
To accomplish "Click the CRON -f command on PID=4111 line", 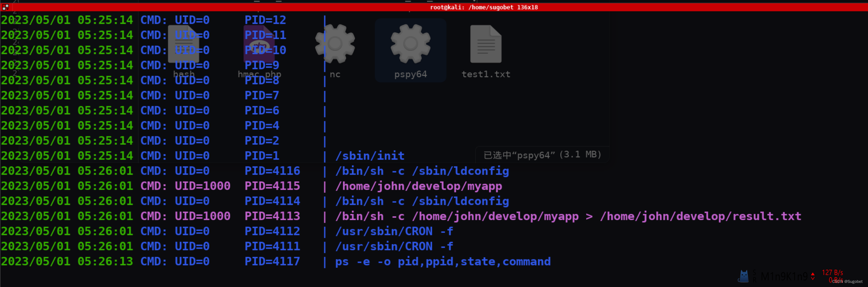I will [394, 246].
